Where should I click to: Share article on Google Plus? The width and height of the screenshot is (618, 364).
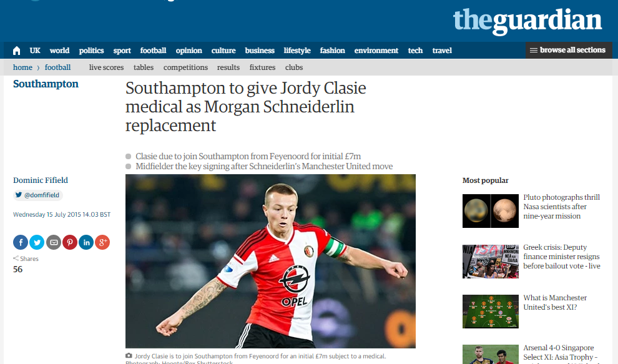[102, 242]
